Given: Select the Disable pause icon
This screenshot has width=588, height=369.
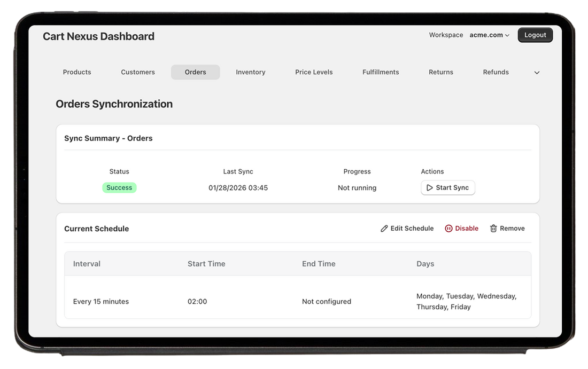Looking at the screenshot, I should pos(448,228).
